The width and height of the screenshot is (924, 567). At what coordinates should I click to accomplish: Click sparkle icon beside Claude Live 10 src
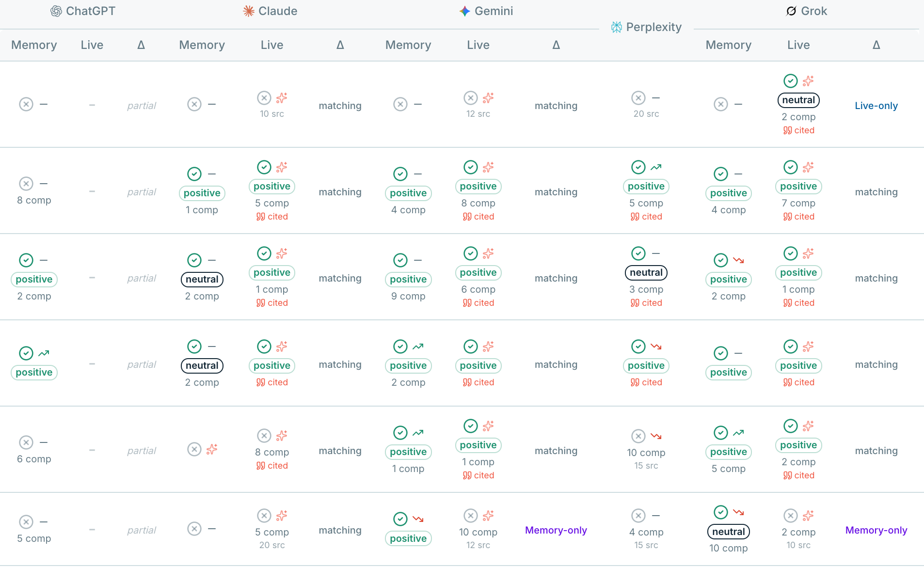coord(282,98)
